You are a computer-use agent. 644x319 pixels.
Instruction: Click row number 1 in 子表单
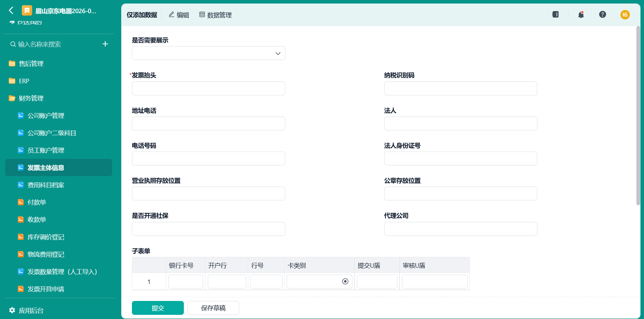[x=149, y=282]
